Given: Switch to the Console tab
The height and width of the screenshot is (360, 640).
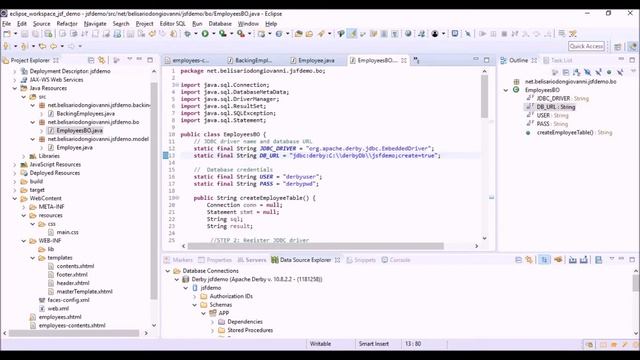Looking at the screenshot, I should pos(396,260).
